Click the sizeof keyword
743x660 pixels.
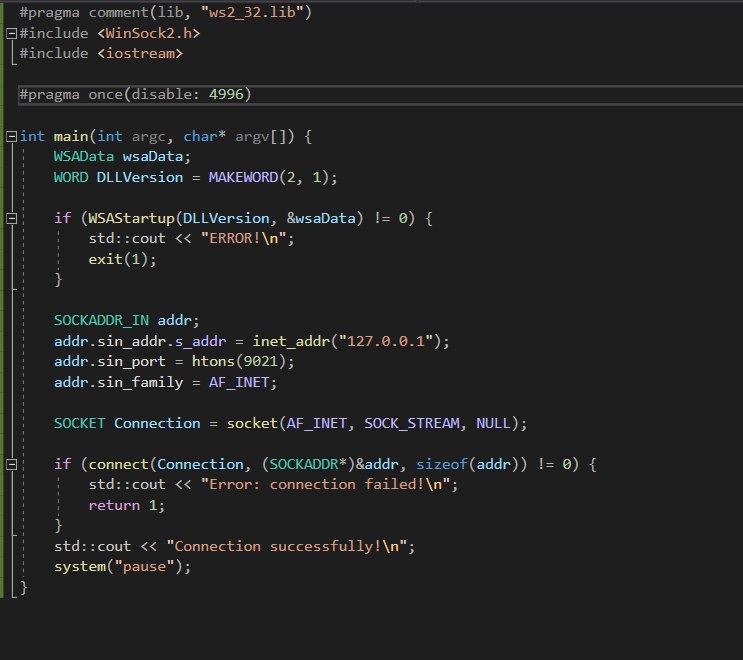coord(442,464)
